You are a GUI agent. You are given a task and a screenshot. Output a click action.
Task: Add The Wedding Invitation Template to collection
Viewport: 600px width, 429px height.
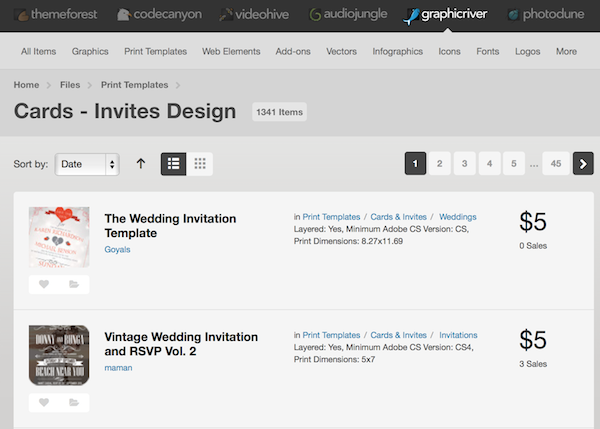[74, 285]
